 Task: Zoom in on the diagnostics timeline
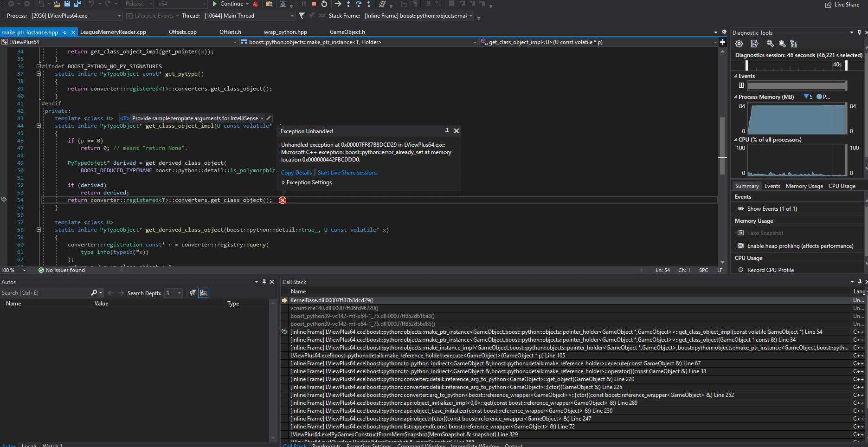(x=770, y=44)
